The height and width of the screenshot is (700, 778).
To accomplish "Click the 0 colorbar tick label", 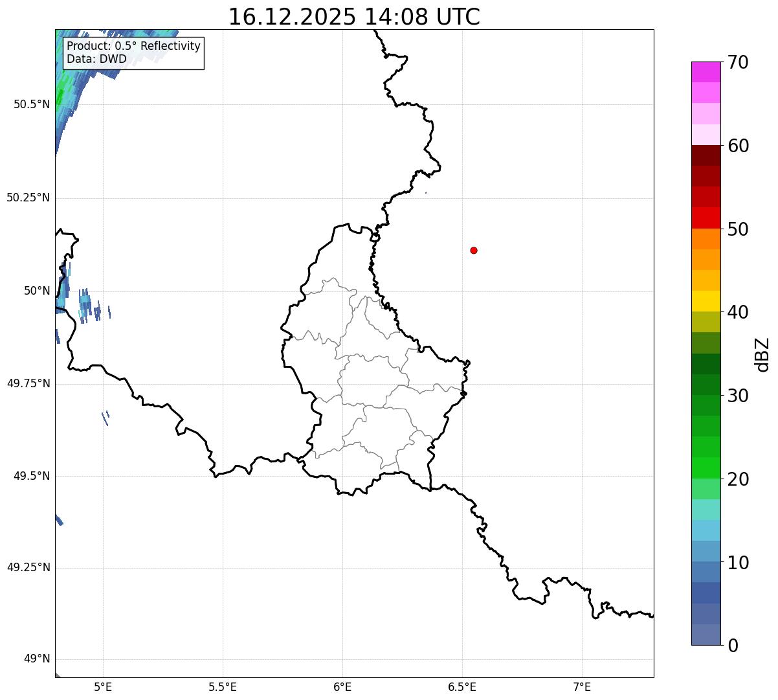I will tap(733, 646).
